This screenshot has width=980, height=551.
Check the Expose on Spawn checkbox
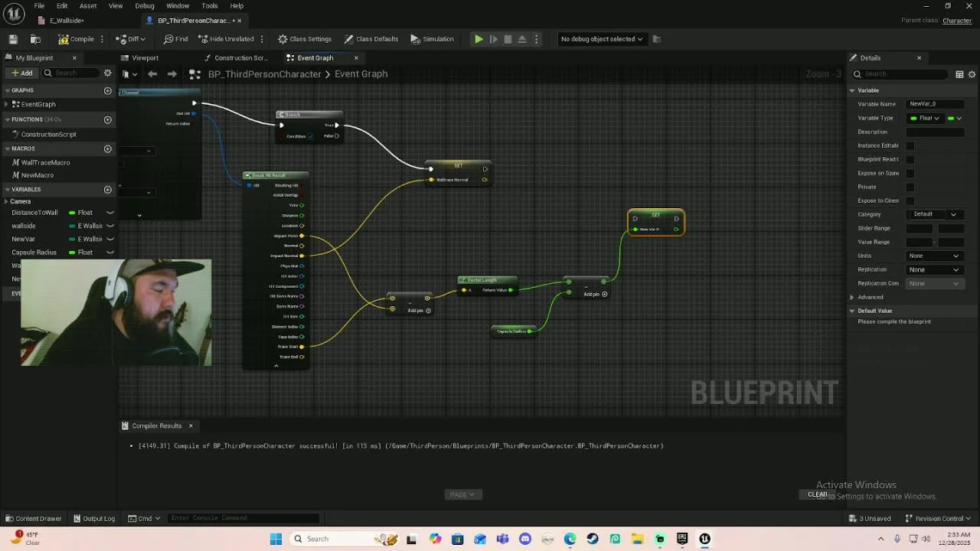coord(910,173)
